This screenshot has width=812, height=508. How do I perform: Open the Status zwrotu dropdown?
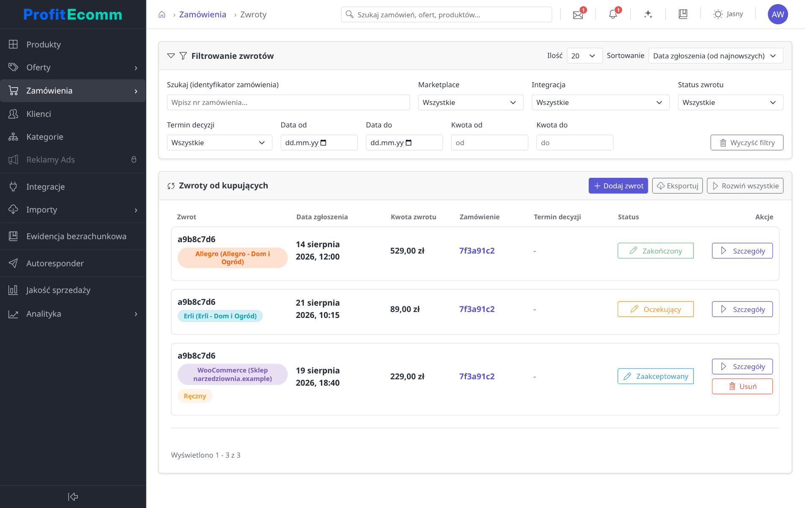[730, 102]
